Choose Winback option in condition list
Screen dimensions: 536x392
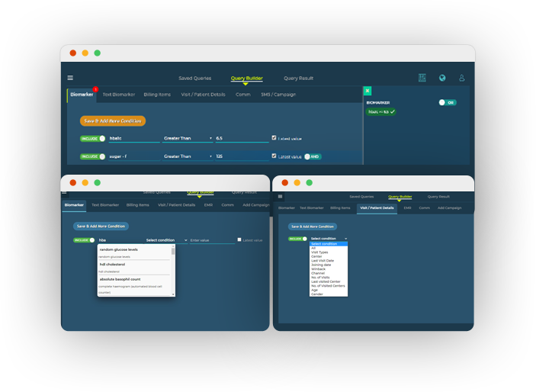coord(318,269)
